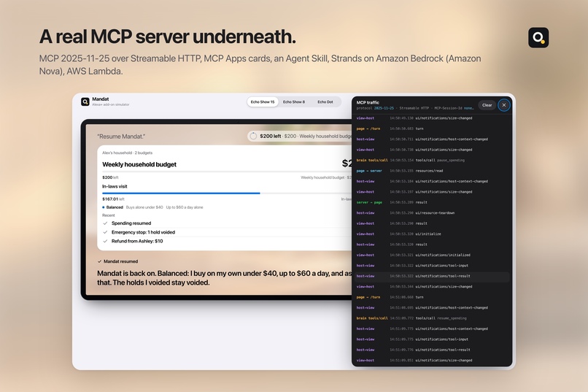The image size is (588, 392).
Task: Click the Mandat logo in the simulator header
Action: [x=85, y=101]
